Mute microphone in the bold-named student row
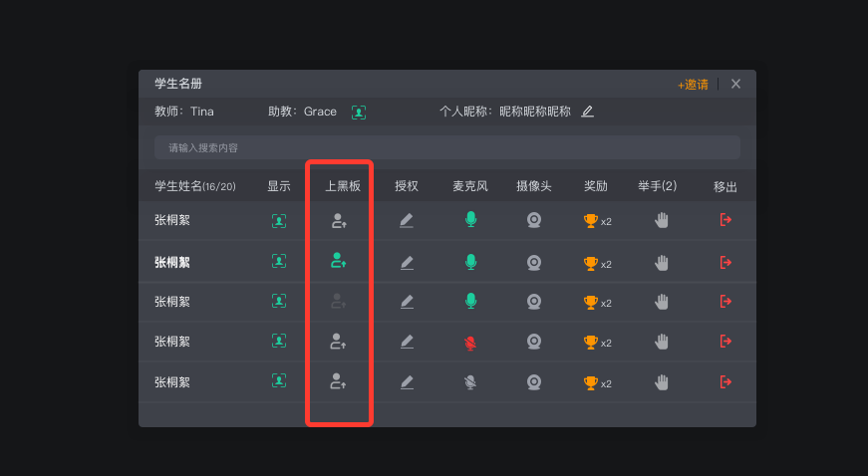This screenshot has width=868, height=476. [470, 262]
